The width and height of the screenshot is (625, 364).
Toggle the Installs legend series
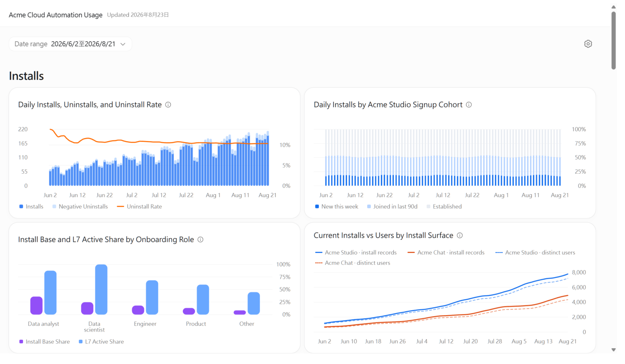31,207
